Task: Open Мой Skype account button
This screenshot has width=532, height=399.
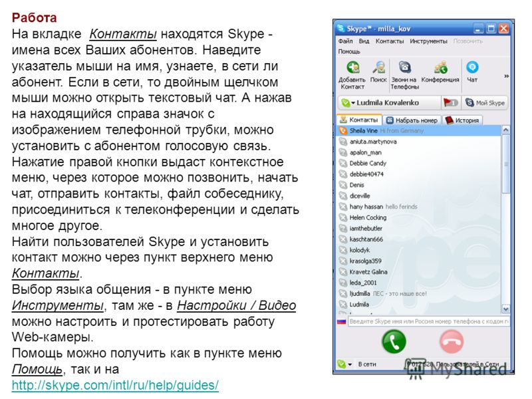Action: pos(485,102)
